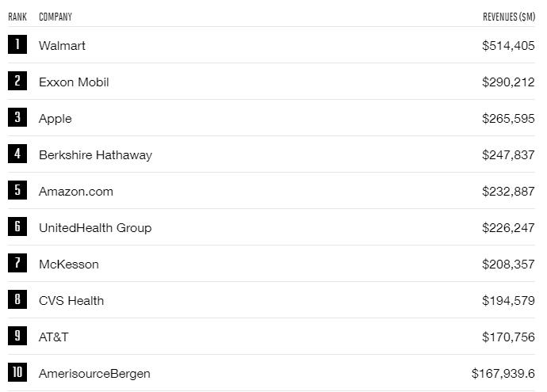Open UnitedHealth Group company page

click(x=95, y=228)
